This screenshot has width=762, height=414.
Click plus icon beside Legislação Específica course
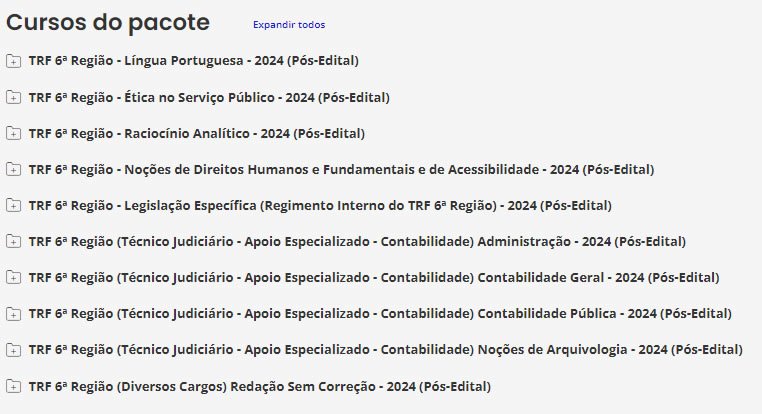coord(13,205)
